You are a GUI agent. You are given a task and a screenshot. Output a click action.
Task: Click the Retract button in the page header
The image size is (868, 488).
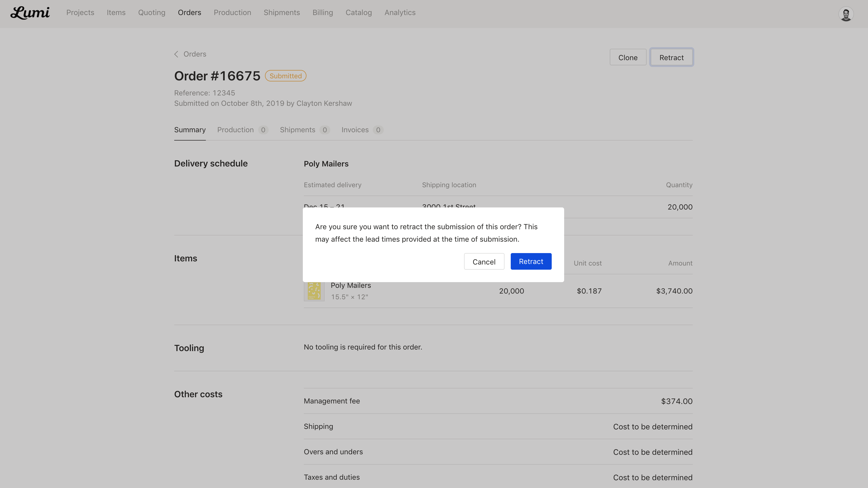tap(671, 58)
